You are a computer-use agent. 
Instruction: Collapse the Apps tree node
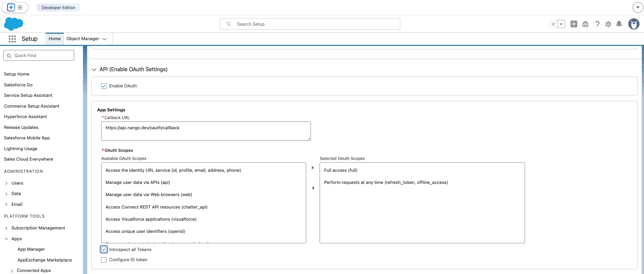click(x=6, y=239)
